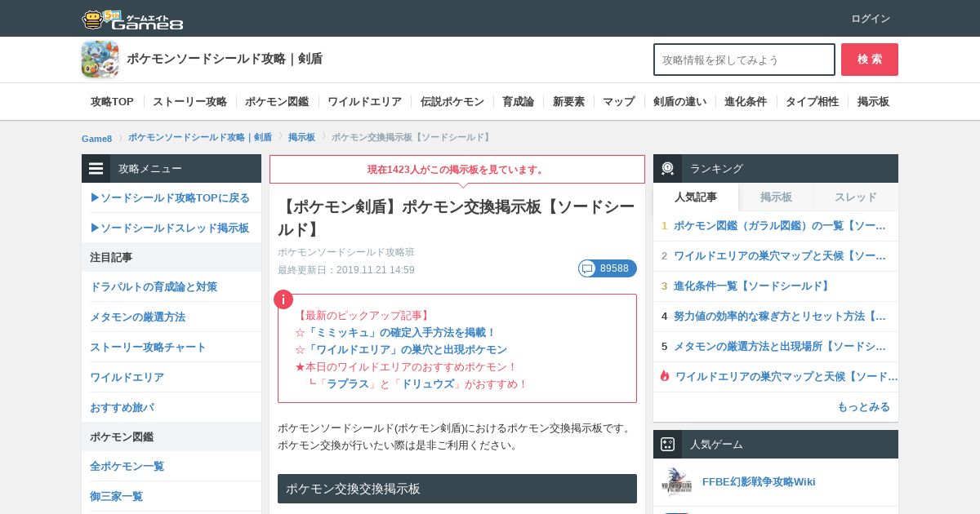The image size is (980, 514).
Task: Switch to the スレッド ranking tab
Action: (855, 197)
